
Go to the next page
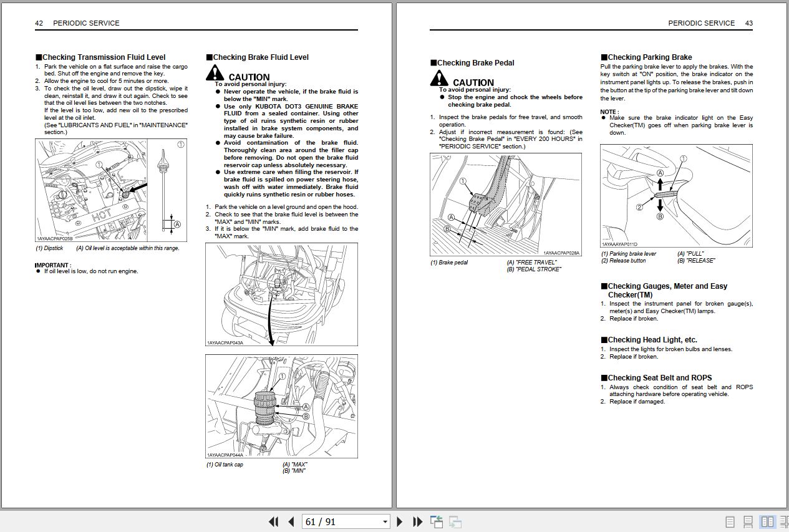pos(400,521)
